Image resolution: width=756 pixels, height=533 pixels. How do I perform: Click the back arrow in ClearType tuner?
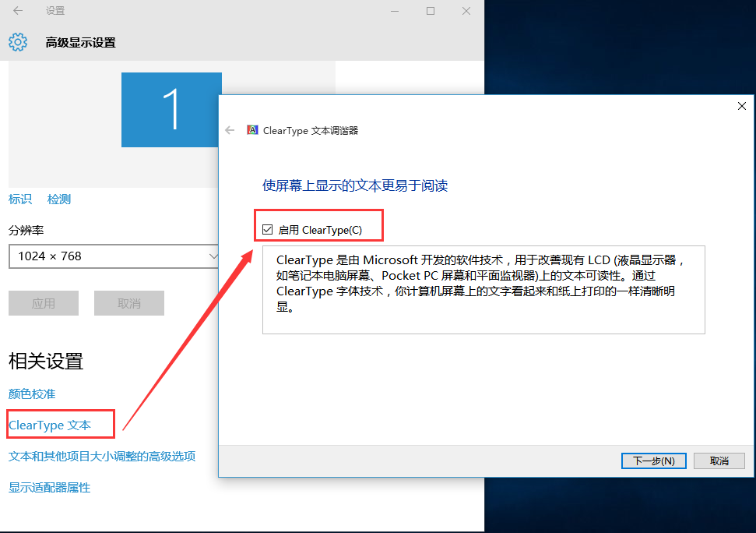(230, 130)
